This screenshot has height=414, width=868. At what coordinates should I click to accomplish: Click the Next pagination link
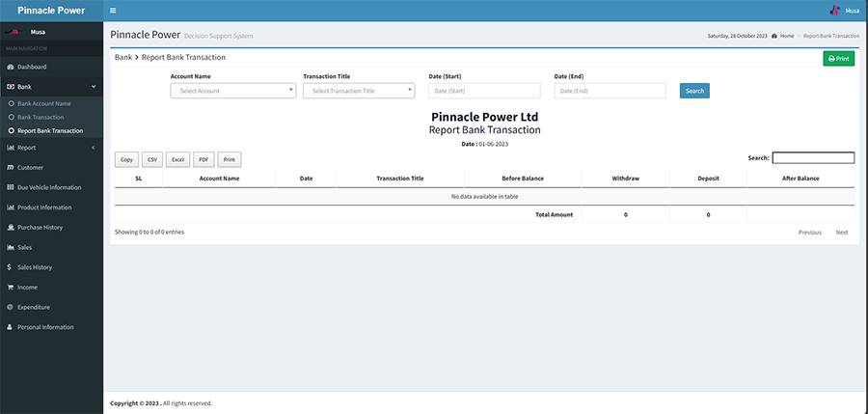(x=842, y=233)
